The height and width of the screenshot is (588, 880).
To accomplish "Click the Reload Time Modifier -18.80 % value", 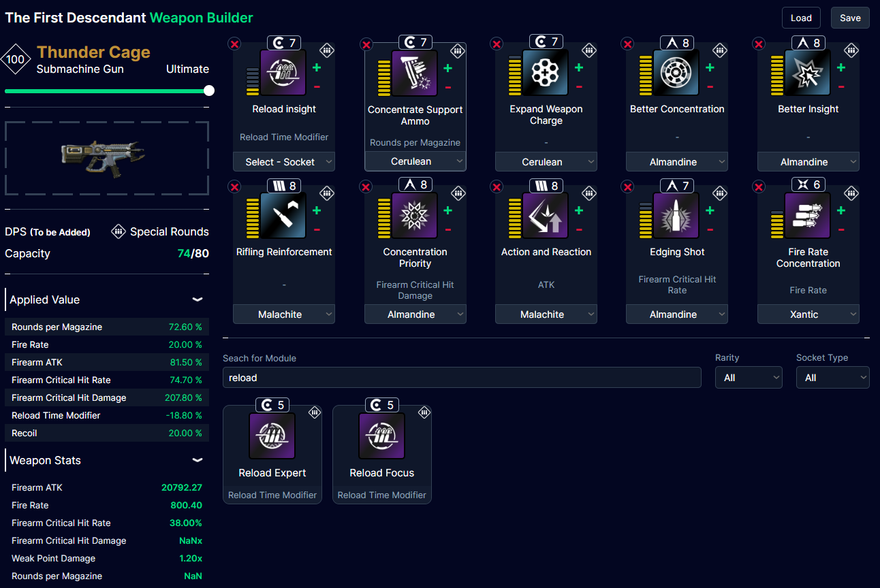I will tap(185, 416).
